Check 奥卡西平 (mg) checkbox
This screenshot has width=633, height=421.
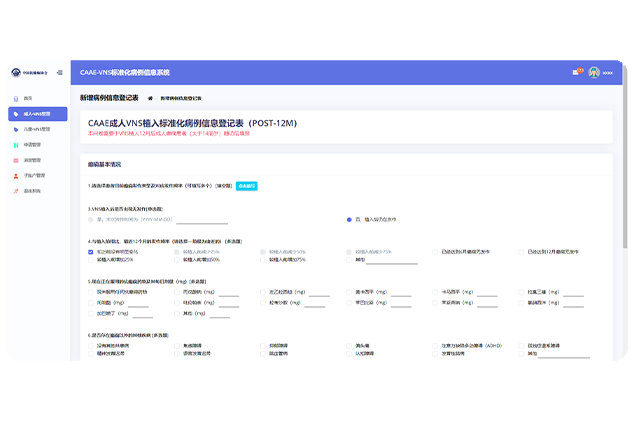point(349,292)
